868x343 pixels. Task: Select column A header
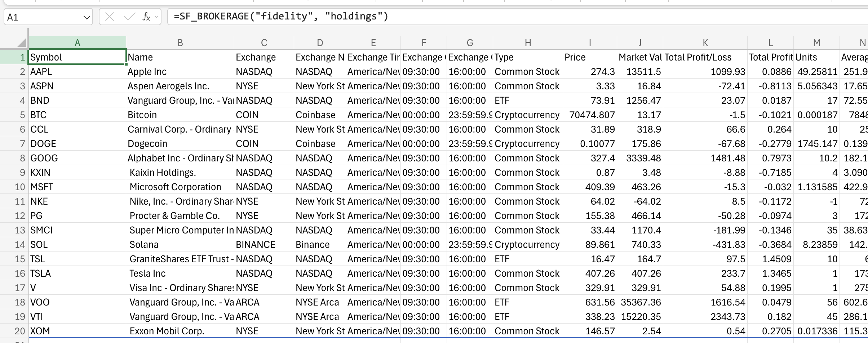(77, 42)
